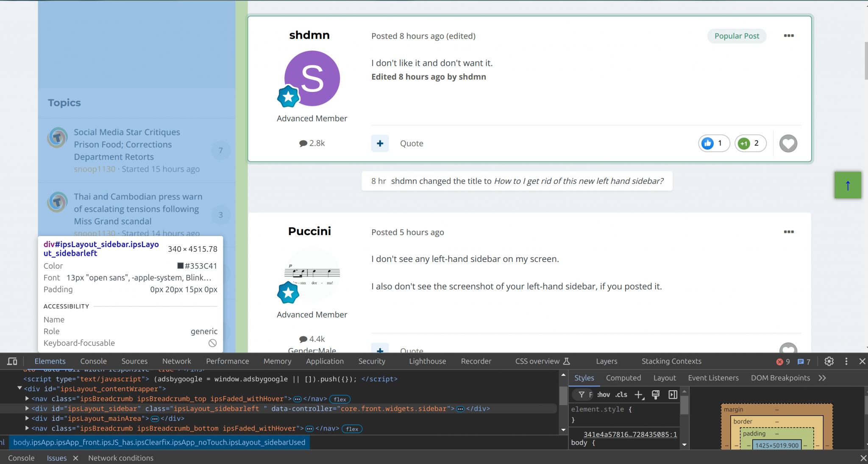Open 'Thai and Cambodian press warn' topic
Screen dimensions: 868x464
tap(138, 209)
